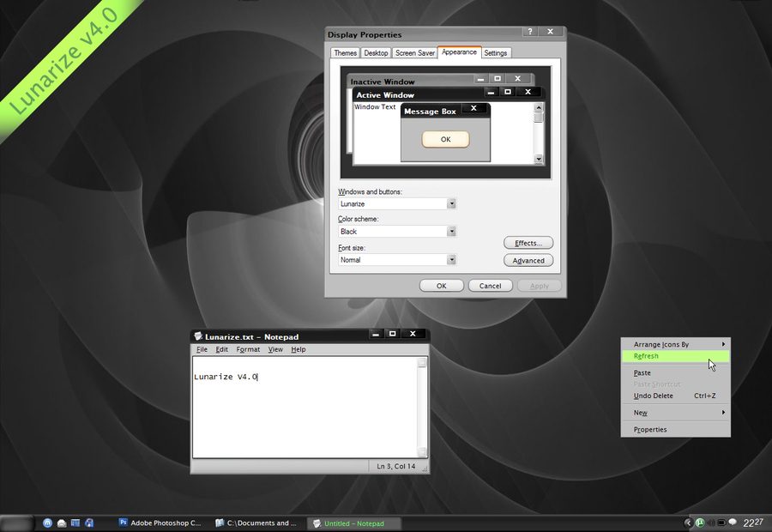Click the speech bubble tray icon
Viewport: 772px width, 532px height.
[x=733, y=523]
